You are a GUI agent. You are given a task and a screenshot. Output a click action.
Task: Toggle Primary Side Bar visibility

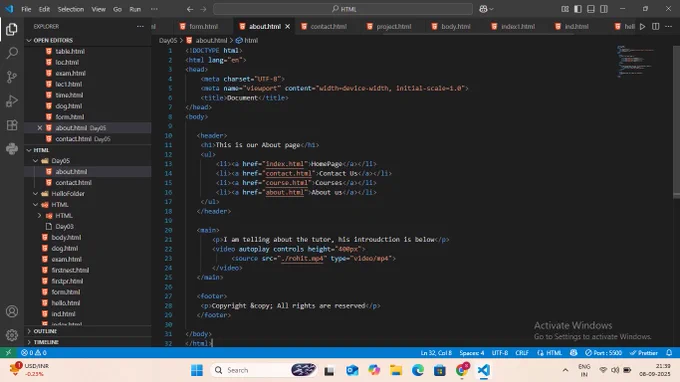pos(578,9)
